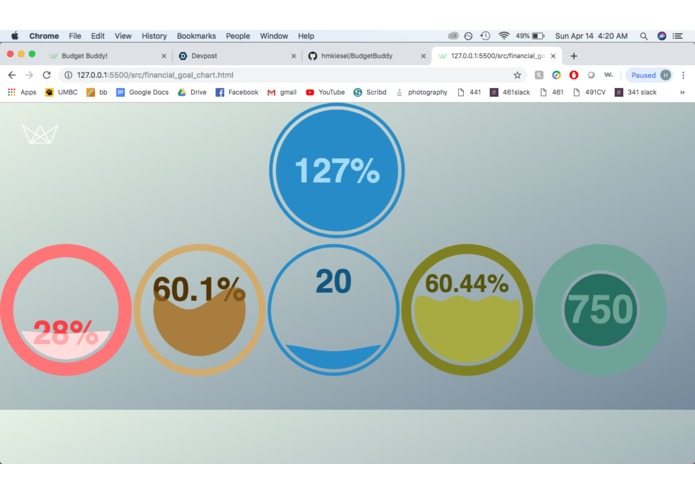Open the Chrome application menu
The height and width of the screenshot is (494, 695).
(44, 36)
